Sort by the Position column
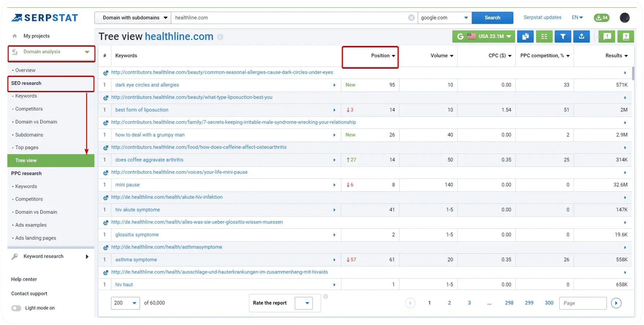The width and height of the screenshot is (644, 325). tap(383, 56)
